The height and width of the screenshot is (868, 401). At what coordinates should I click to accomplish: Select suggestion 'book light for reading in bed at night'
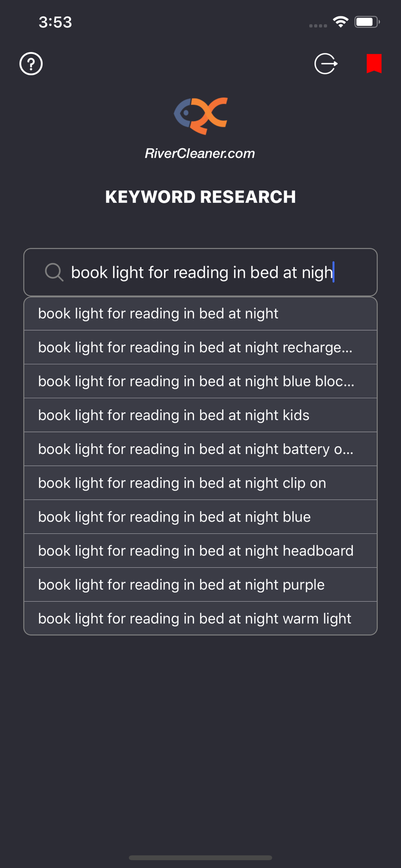click(200, 313)
